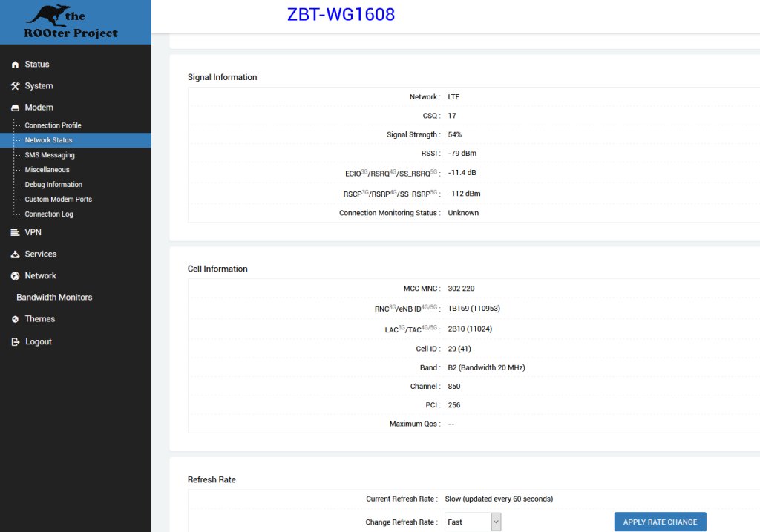Click the Cell ID value 29 (41)
The height and width of the screenshot is (532, 760).
(459, 349)
